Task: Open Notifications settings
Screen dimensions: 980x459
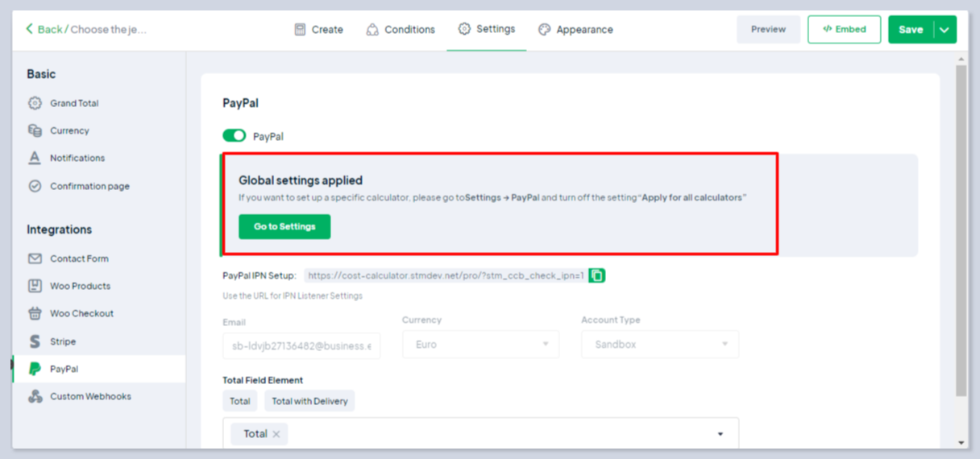Action: pyautogui.click(x=77, y=158)
